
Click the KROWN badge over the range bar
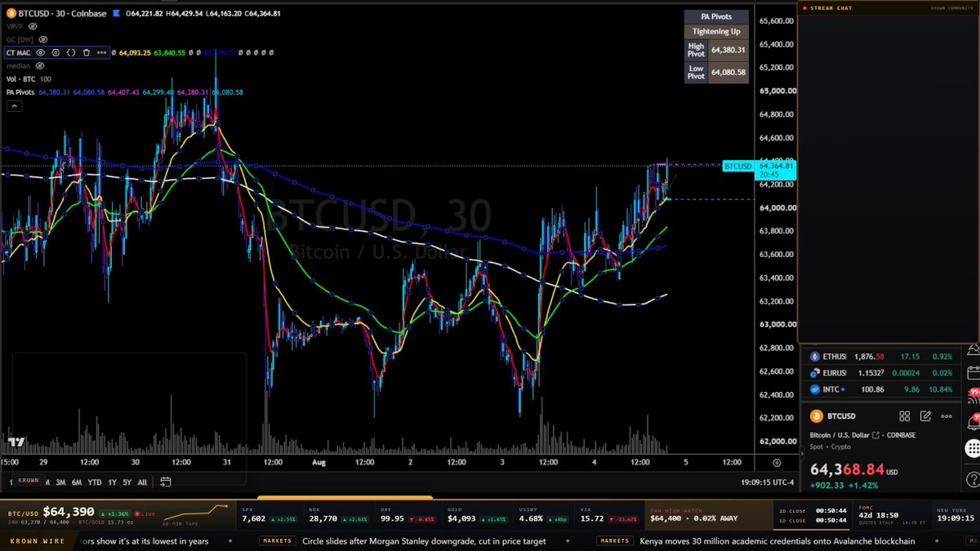pos(28,481)
